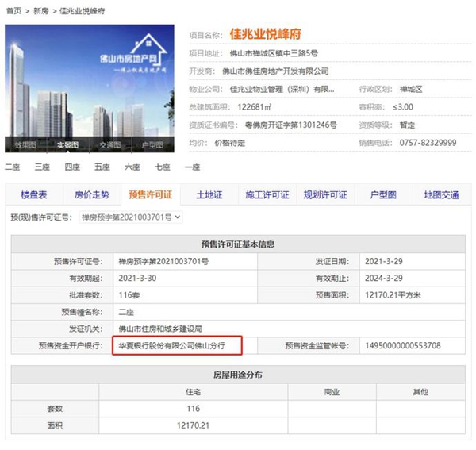Switch to the 房价走势 tab
476x450 pixels.
pos(91,195)
